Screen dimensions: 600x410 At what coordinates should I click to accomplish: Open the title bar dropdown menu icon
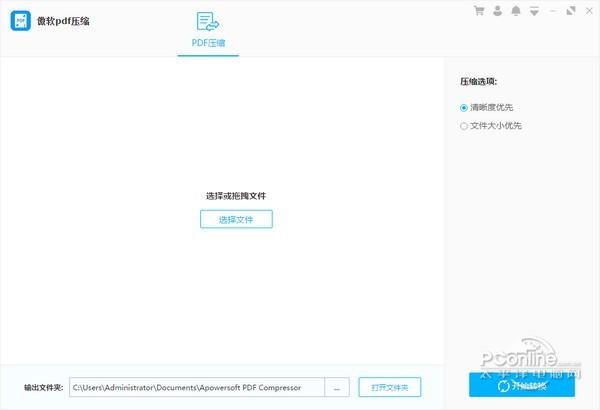(534, 11)
